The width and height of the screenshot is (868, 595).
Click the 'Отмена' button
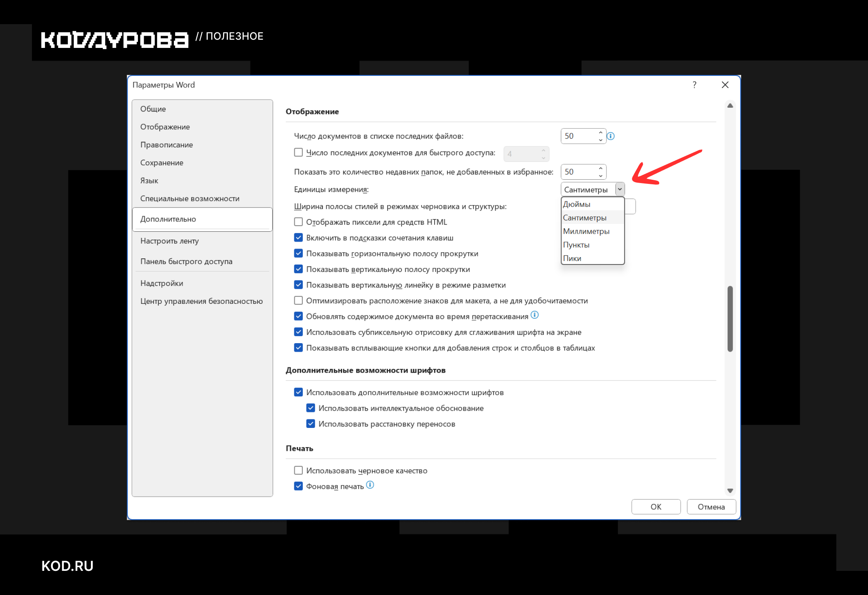pyautogui.click(x=711, y=507)
